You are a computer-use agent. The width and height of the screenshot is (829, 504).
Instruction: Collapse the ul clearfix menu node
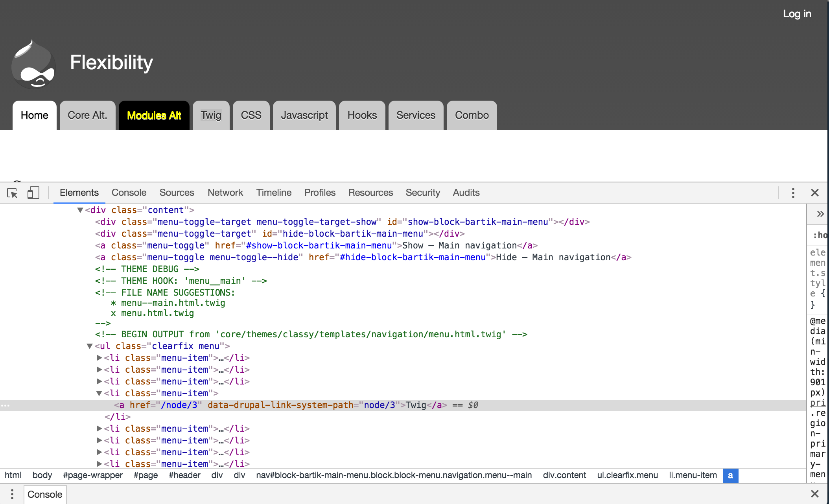90,346
